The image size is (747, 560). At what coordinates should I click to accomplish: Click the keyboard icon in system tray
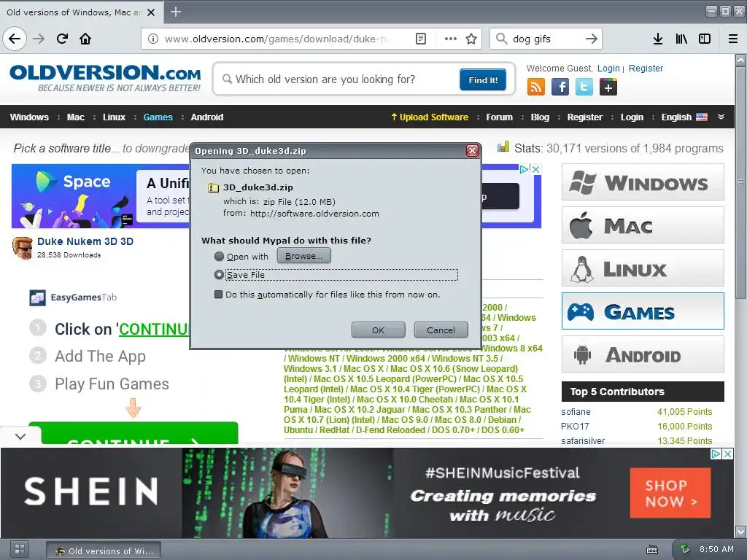[652, 550]
